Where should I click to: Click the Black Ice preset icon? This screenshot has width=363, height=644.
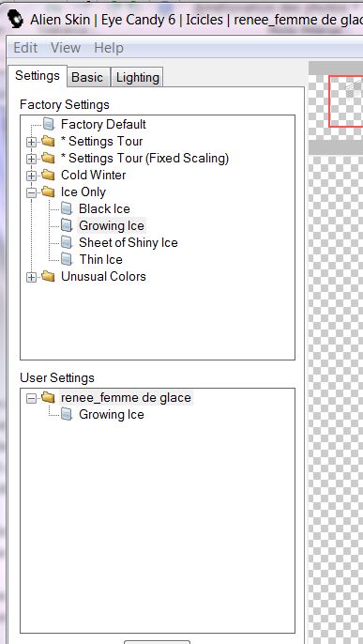click(x=67, y=208)
